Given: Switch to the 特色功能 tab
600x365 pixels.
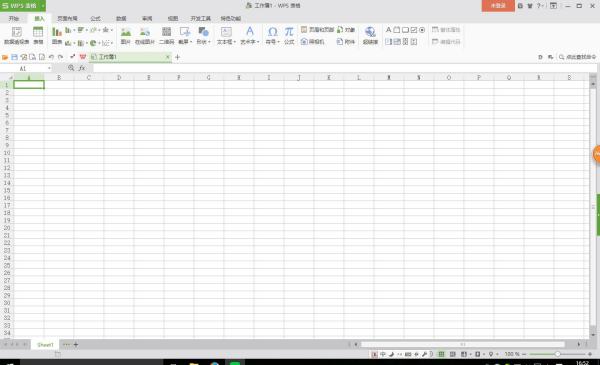Looking at the screenshot, I should pyautogui.click(x=230, y=18).
